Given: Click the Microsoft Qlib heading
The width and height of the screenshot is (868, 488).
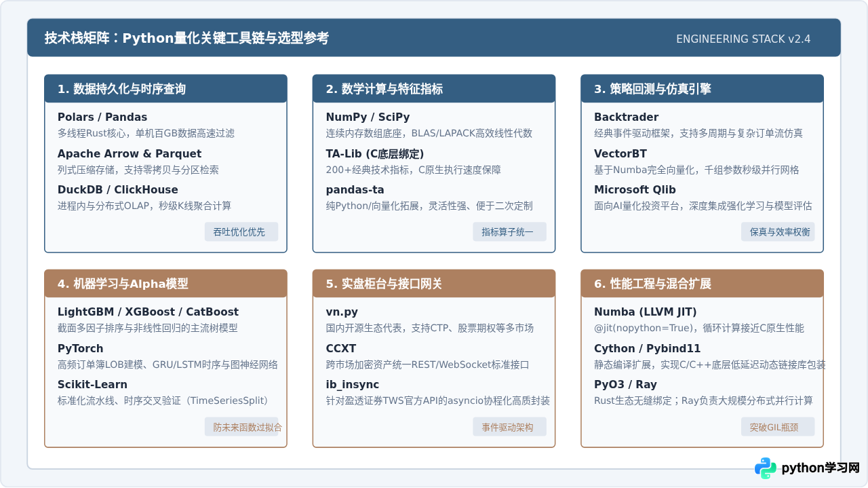Looking at the screenshot, I should pyautogui.click(x=635, y=190).
